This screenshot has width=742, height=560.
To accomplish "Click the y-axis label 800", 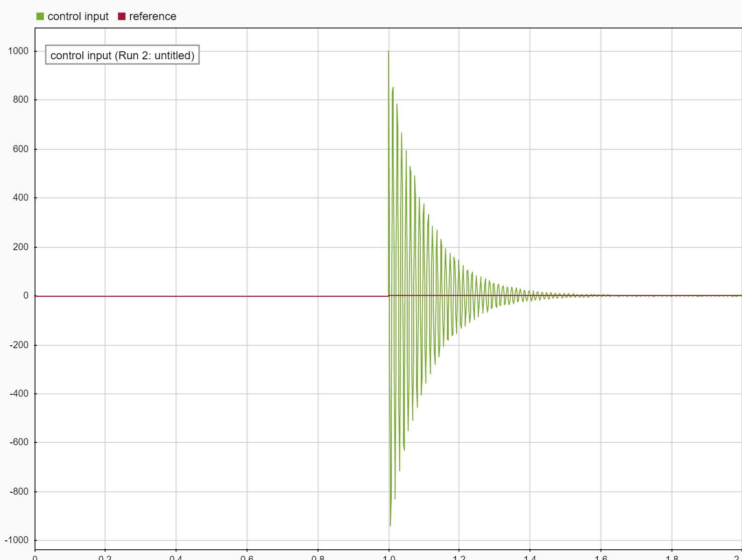I will 21,99.
